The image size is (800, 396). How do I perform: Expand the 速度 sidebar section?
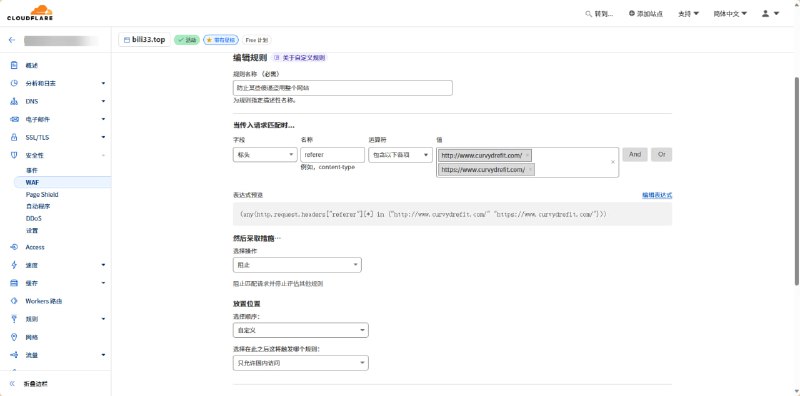[x=103, y=265]
